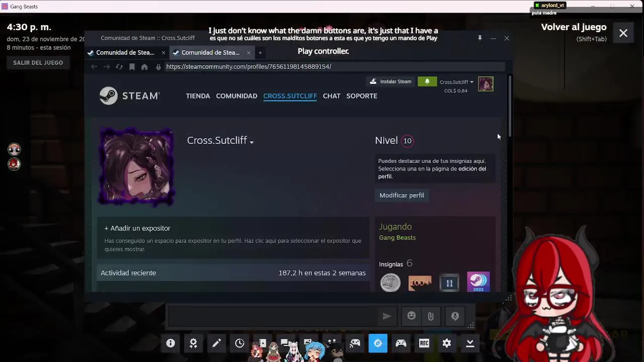Screen dimensions: 644x362
Task: Click the small account avatar in header
Action: [x=486, y=84]
